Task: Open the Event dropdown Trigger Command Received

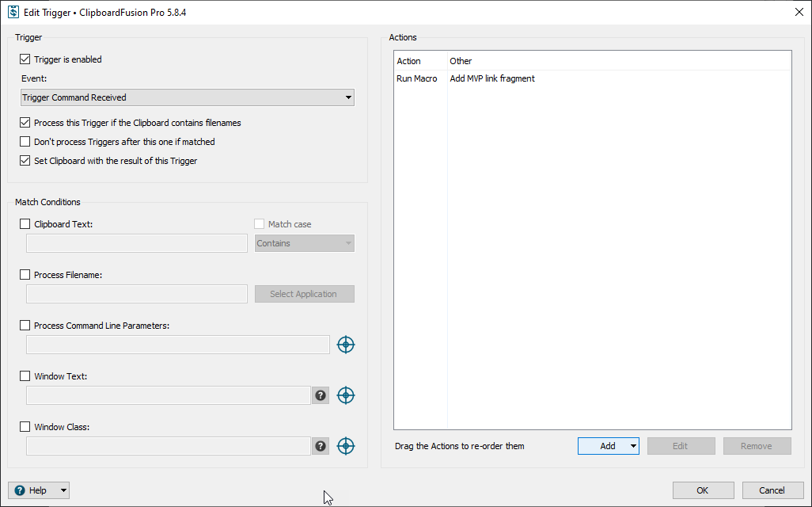Action: tap(188, 97)
